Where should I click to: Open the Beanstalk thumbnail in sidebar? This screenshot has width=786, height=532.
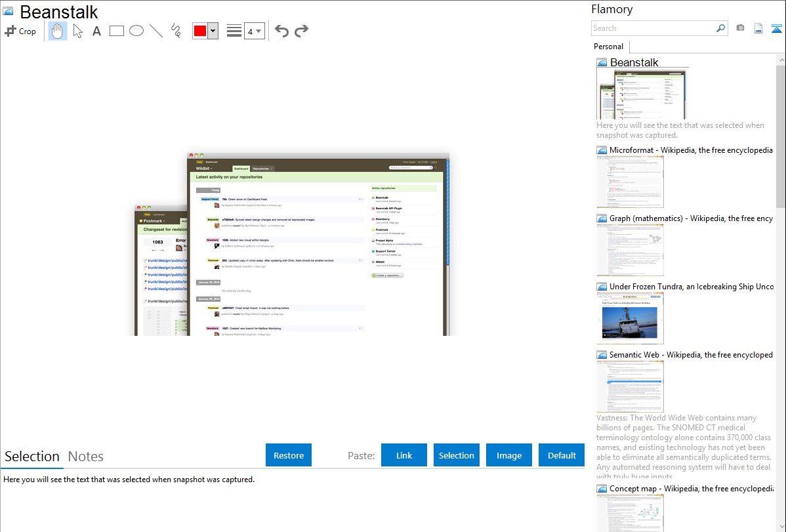click(642, 94)
